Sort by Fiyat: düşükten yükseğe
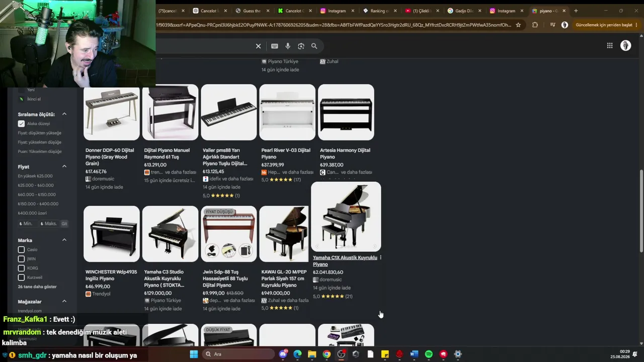The image size is (644, 362). 40,133
